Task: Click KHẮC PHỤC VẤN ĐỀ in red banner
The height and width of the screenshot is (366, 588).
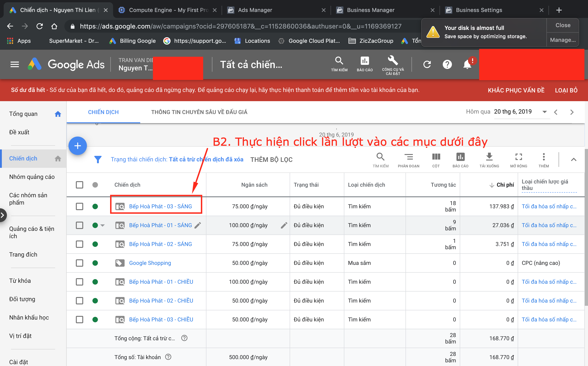Action: point(516,90)
